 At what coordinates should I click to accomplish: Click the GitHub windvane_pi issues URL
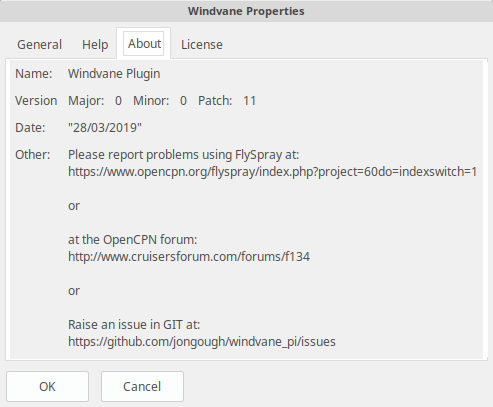tap(202, 342)
